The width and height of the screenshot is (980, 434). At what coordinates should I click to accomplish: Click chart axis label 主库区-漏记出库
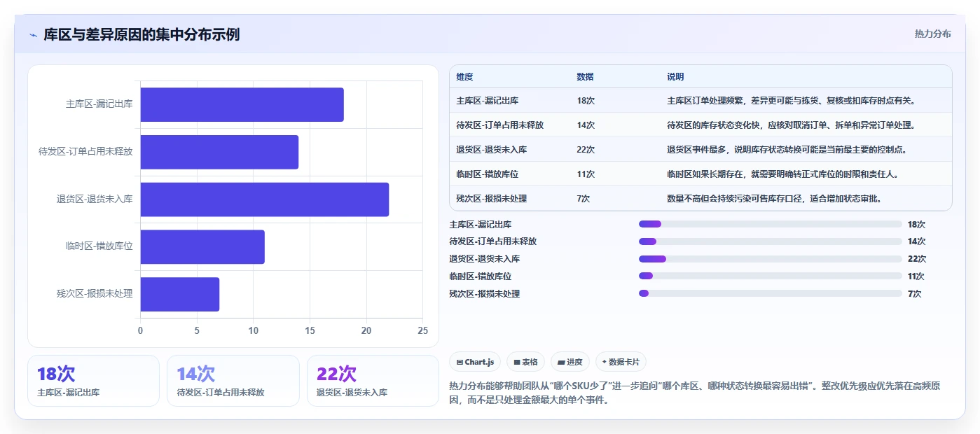(x=99, y=104)
